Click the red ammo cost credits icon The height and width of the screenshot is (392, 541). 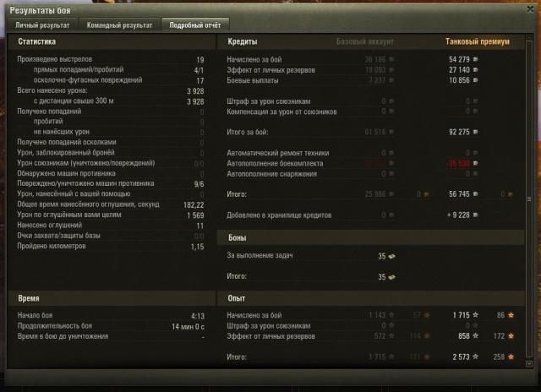tap(475, 163)
